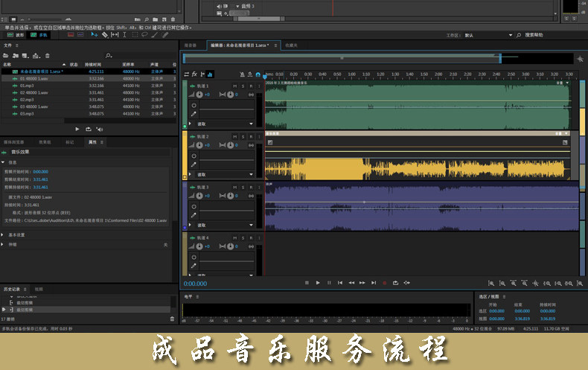Click the transport Rewind button
Image resolution: width=588 pixels, height=370 pixels.
pos(351,283)
